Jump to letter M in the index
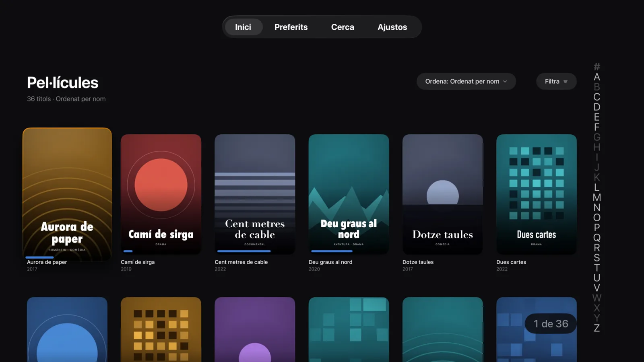This screenshot has width=644, height=362. (x=597, y=197)
